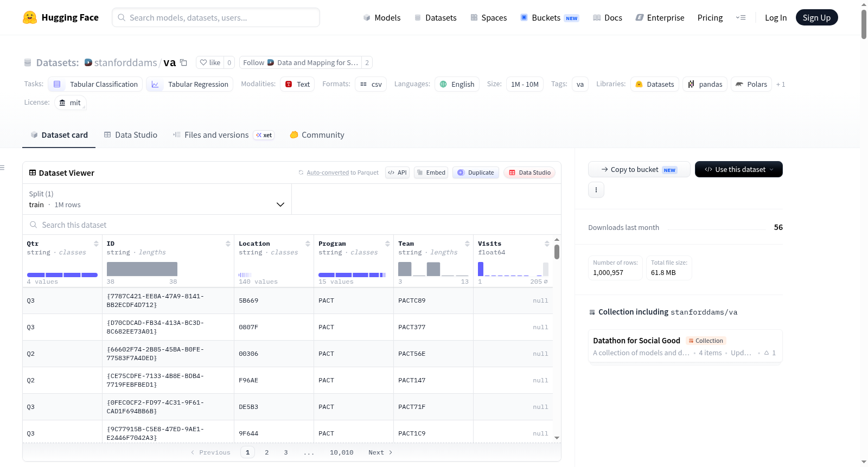Switch to the Dataset card tab
Viewport: 868px width, 467px height.
click(x=59, y=135)
